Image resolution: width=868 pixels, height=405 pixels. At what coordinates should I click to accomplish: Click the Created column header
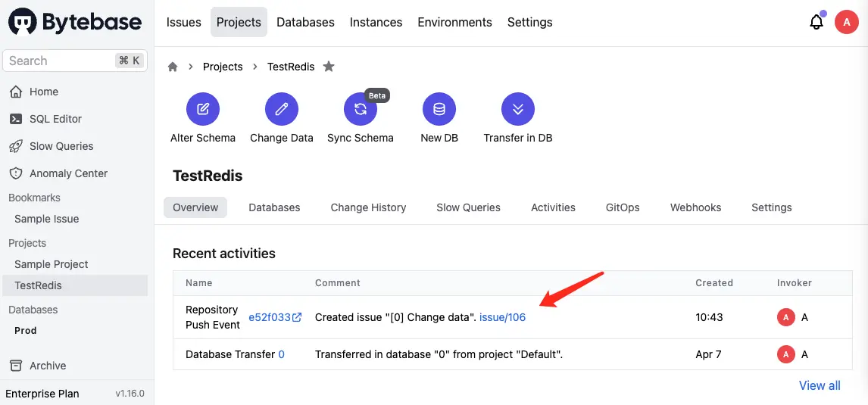tap(714, 282)
